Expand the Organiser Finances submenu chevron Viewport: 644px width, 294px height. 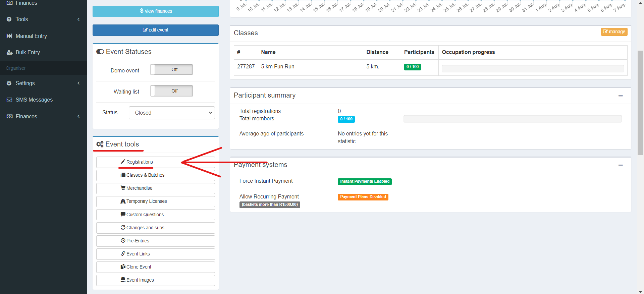coord(78,116)
